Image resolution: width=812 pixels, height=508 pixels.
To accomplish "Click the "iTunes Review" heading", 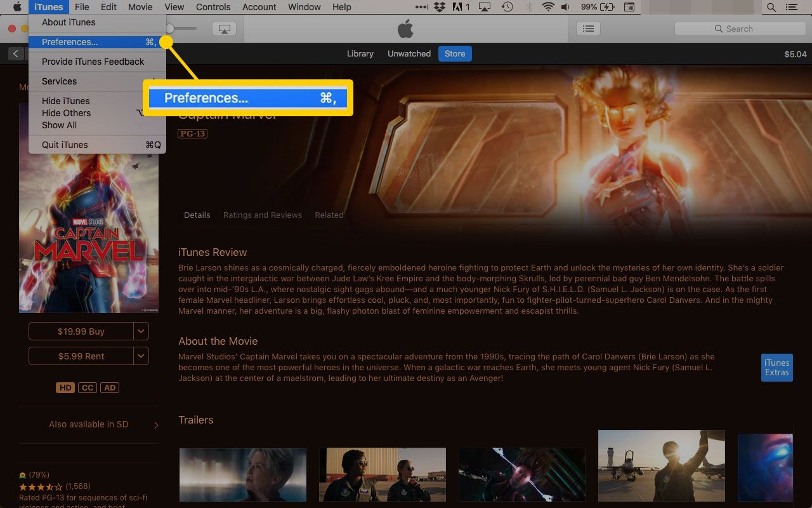I will coord(213,252).
